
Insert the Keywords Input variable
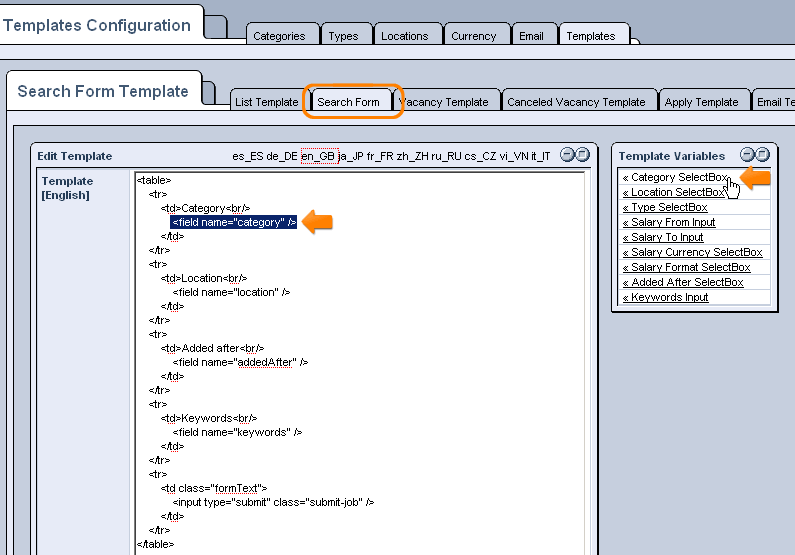[x=665, y=297]
